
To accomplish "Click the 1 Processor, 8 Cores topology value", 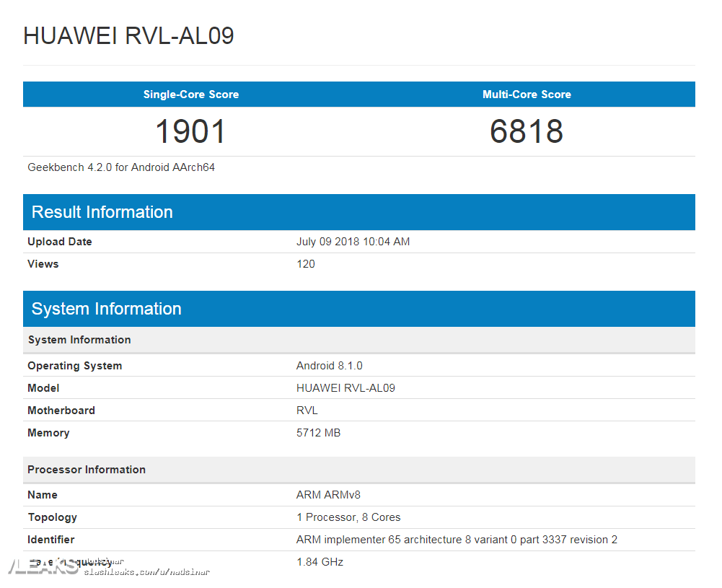I will [x=348, y=517].
